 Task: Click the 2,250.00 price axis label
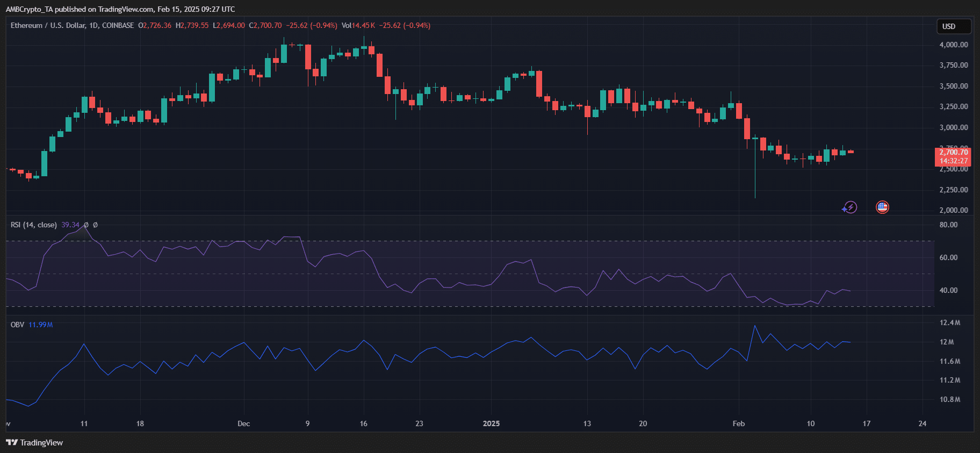954,190
